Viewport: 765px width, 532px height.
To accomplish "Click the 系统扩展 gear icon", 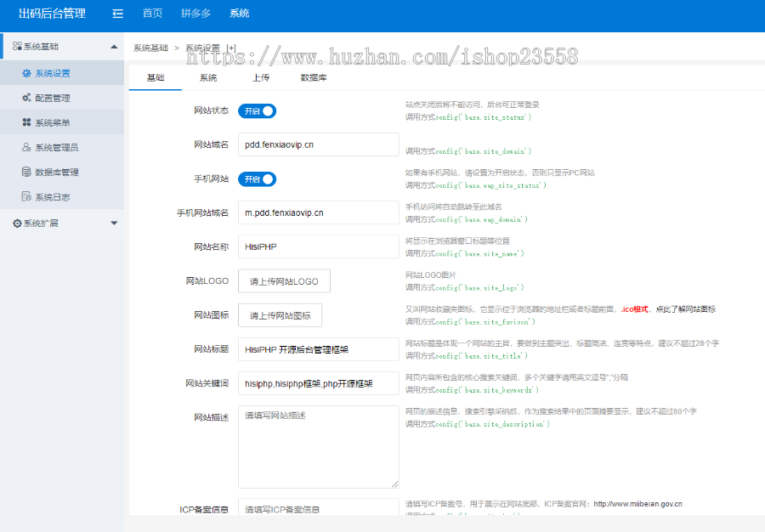I will [19, 223].
